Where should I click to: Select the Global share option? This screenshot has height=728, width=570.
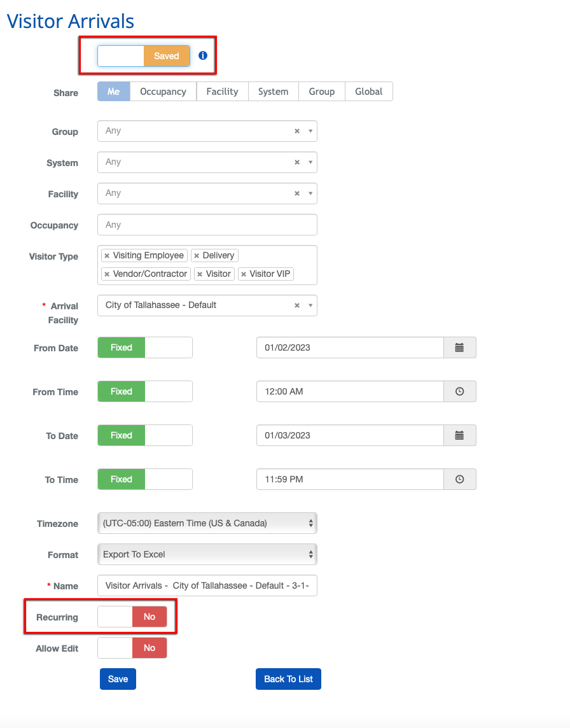coord(368,92)
